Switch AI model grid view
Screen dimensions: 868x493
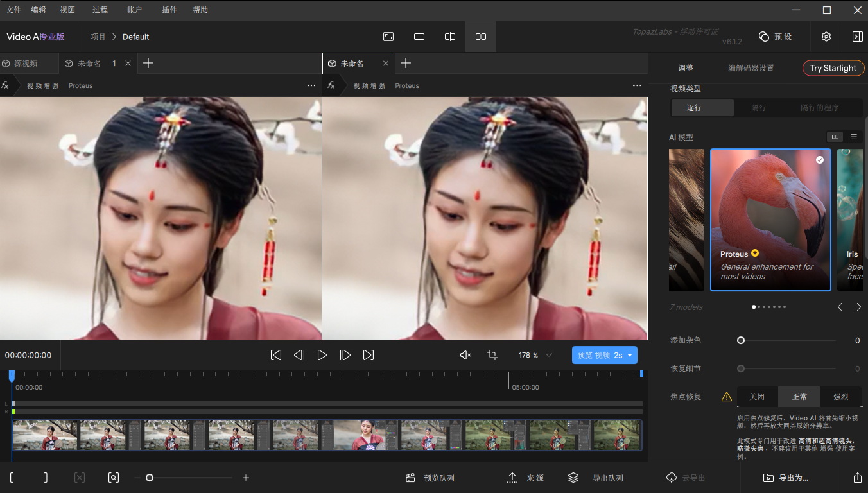click(835, 137)
